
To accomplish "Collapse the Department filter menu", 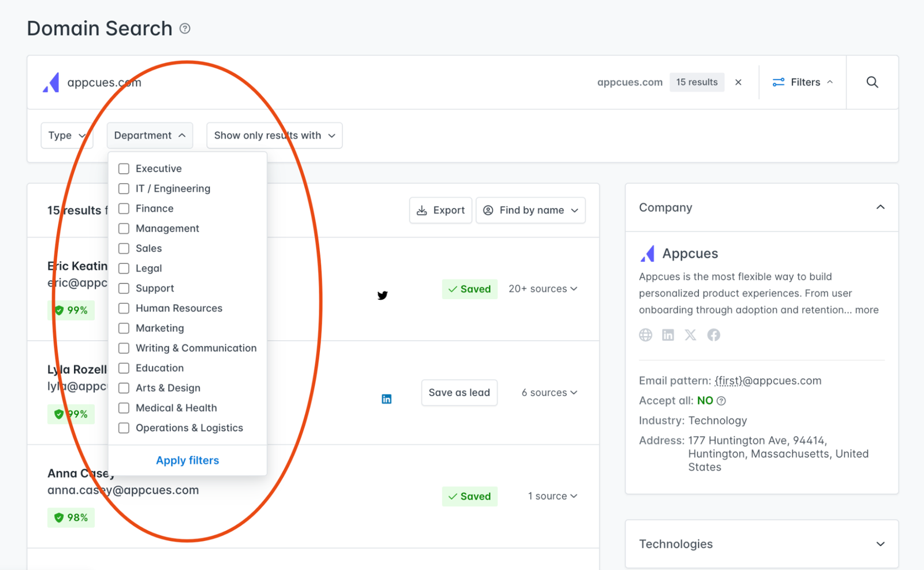I will [x=150, y=135].
